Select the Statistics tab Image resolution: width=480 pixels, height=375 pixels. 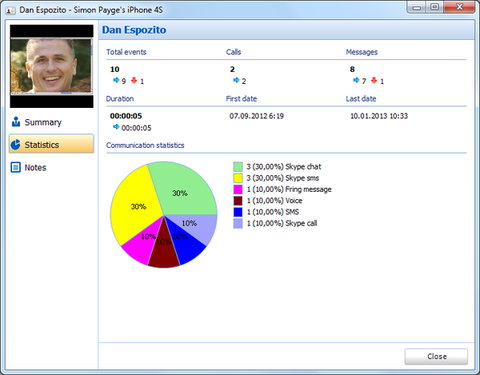[51, 144]
